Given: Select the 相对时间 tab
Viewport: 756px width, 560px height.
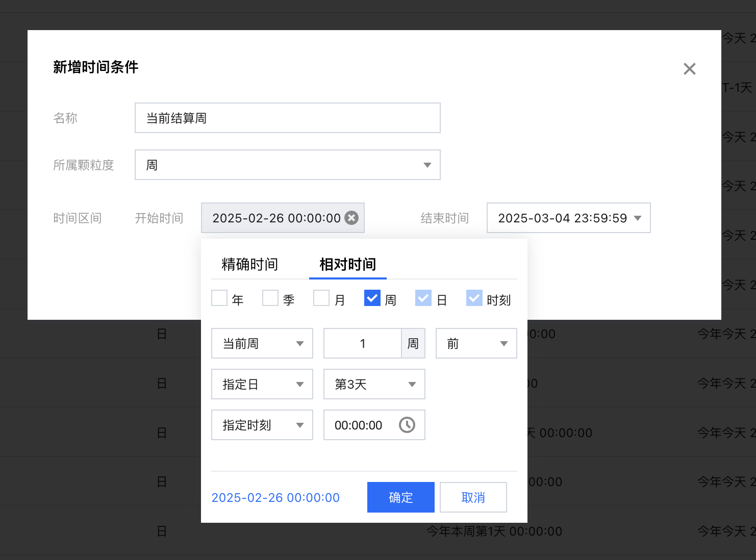Looking at the screenshot, I should pyautogui.click(x=347, y=264).
